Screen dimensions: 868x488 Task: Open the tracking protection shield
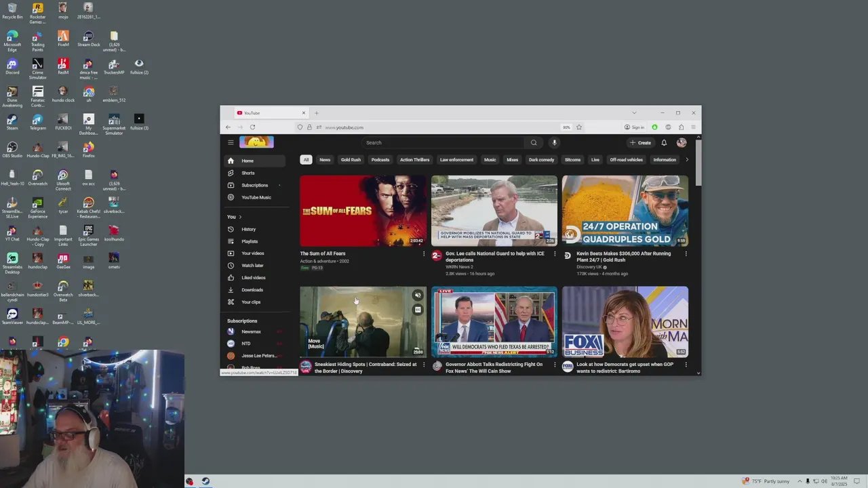pos(300,127)
